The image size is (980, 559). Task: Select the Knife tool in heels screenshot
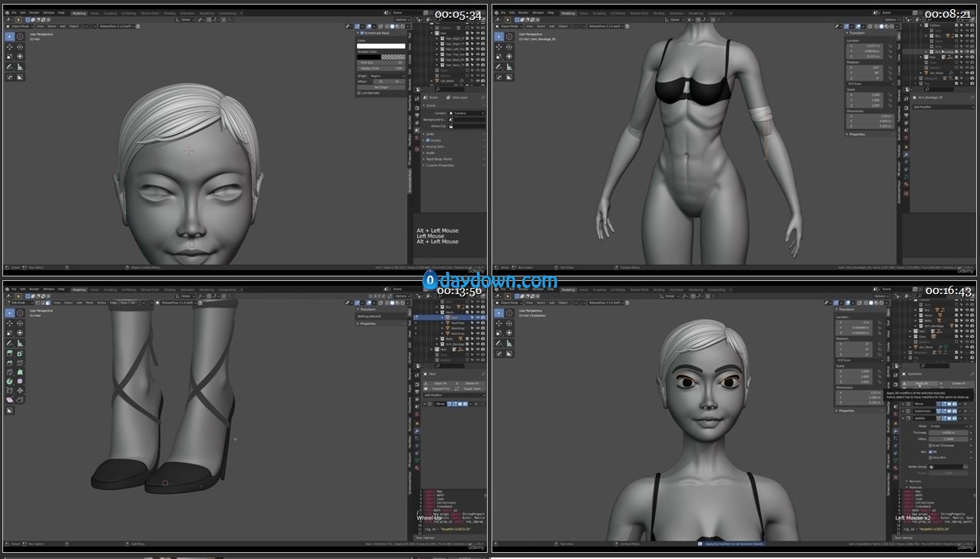point(10,372)
